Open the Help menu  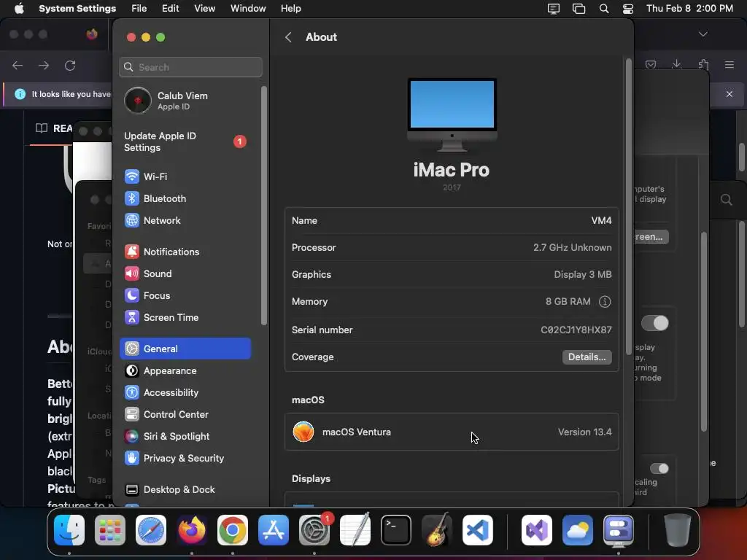[290, 9]
